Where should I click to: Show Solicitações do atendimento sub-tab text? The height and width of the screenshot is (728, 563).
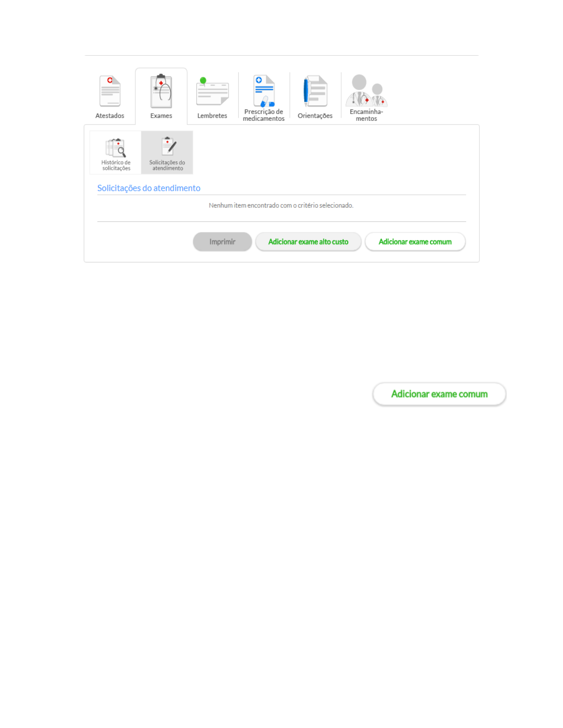tap(167, 165)
